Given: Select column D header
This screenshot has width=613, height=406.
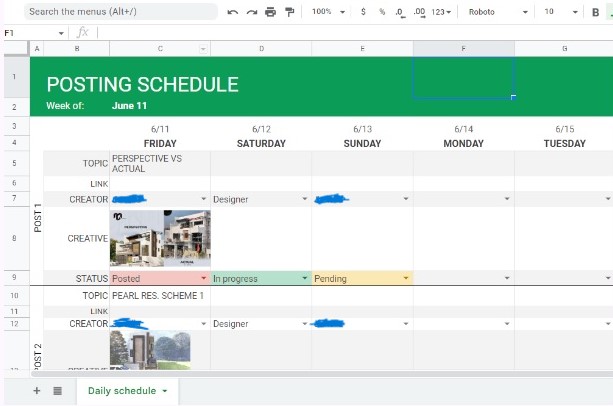Looking at the screenshot, I should point(261,48).
